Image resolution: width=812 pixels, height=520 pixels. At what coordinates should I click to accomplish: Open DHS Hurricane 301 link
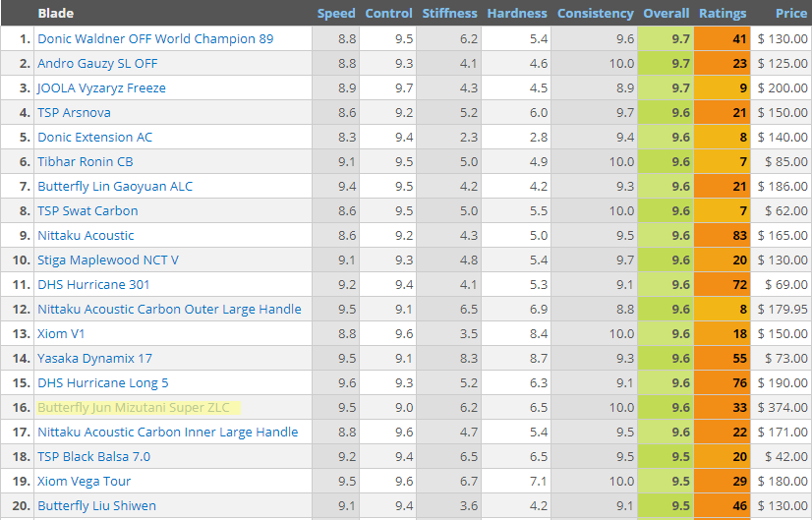(93, 285)
